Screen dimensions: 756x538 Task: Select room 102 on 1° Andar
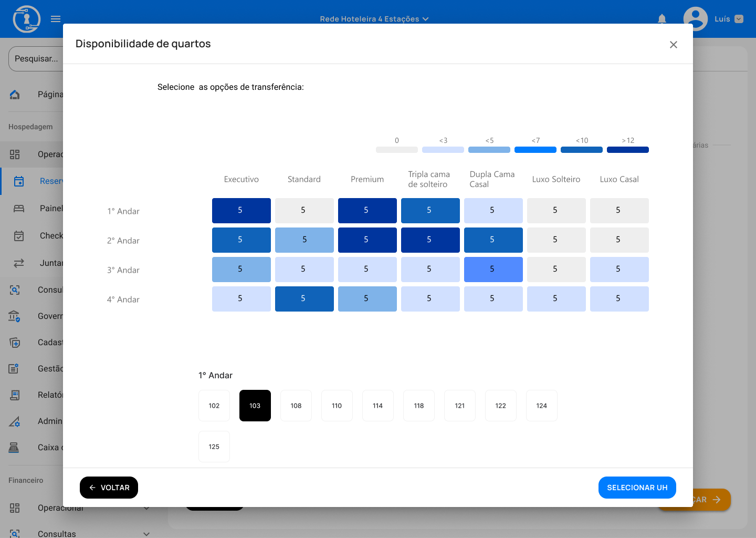pos(214,406)
